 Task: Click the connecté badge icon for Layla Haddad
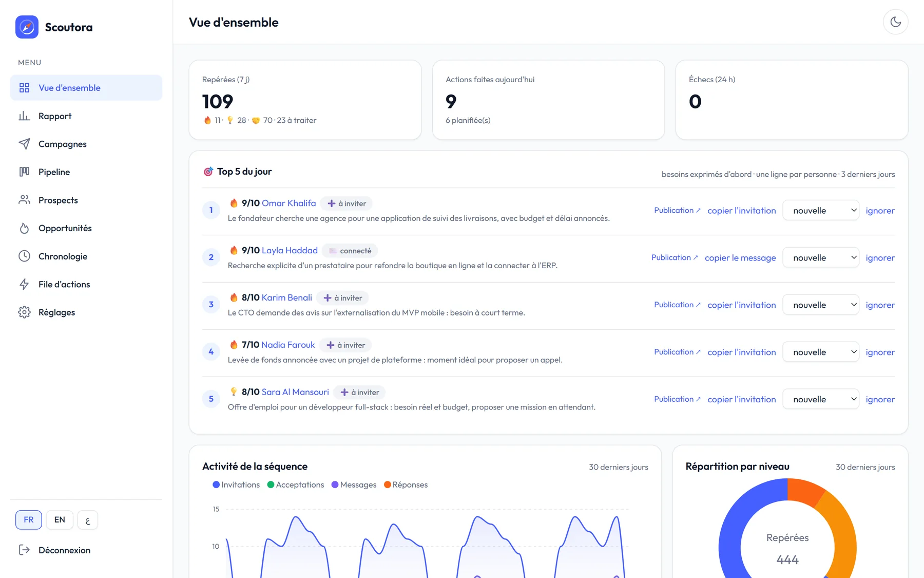(x=333, y=251)
